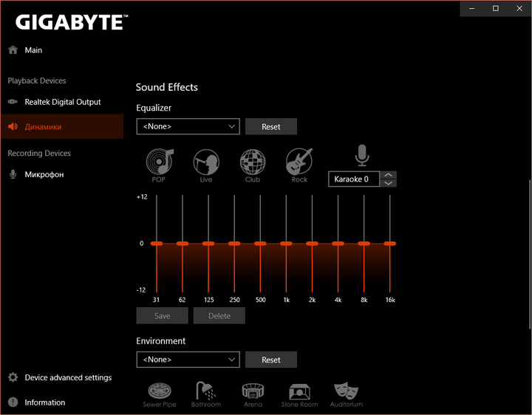Click the 62 Hz equalizer slider handle
This screenshot has width=532, height=415.
click(183, 244)
